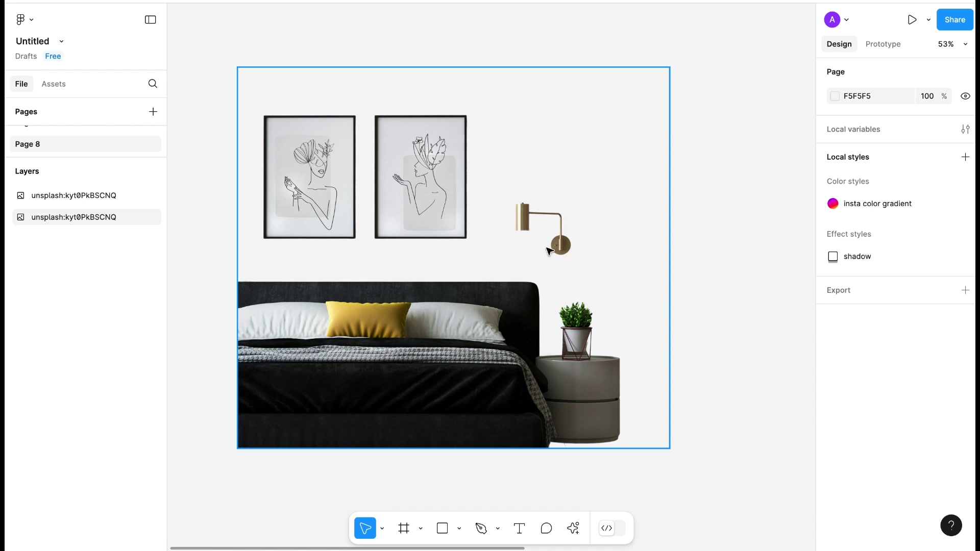Select the Move tool in toolbar
Image resolution: width=980 pixels, height=551 pixels.
click(365, 528)
